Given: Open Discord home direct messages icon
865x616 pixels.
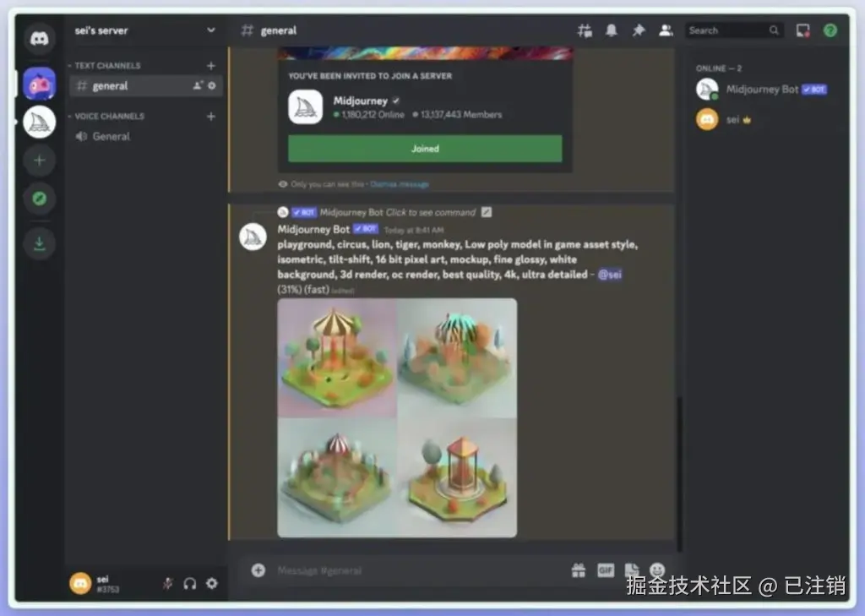Looking at the screenshot, I should pos(39,38).
